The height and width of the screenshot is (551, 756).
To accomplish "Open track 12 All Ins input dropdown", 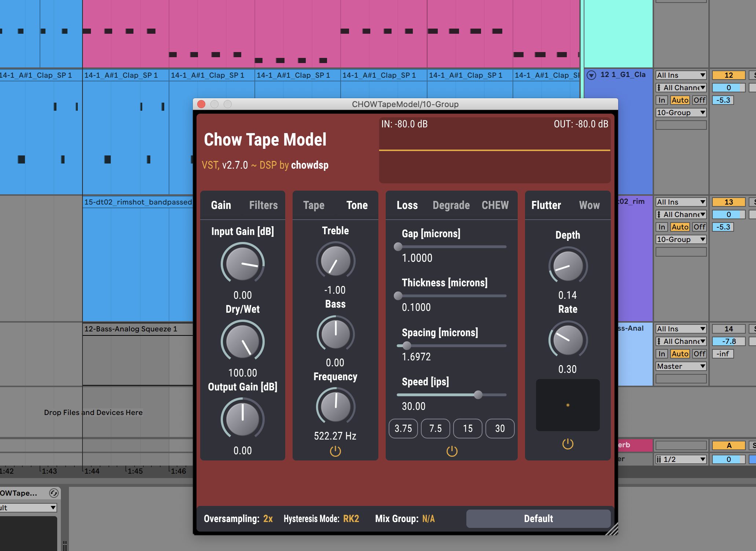I will (x=681, y=75).
